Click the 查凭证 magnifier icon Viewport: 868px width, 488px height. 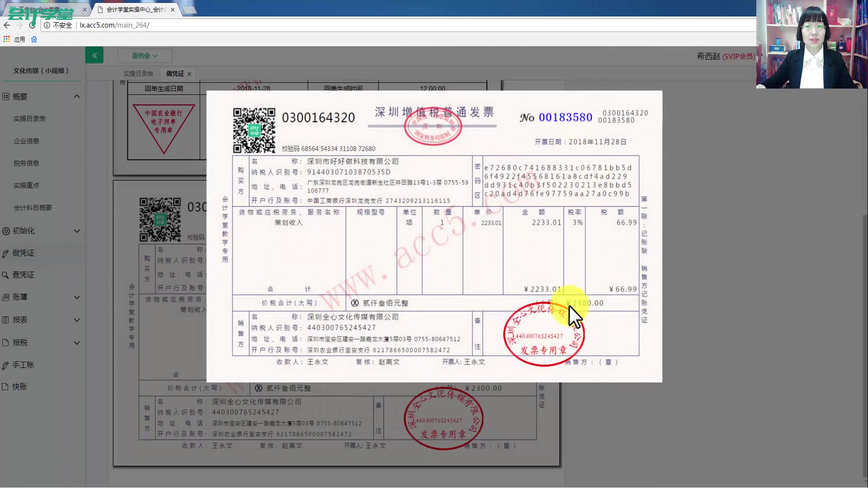coord(5,275)
